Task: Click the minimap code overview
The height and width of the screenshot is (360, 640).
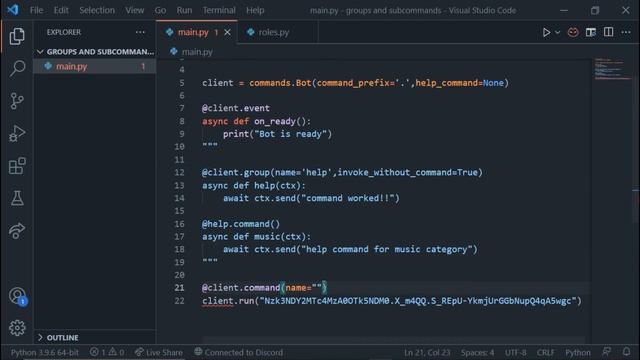Action: tap(612, 69)
